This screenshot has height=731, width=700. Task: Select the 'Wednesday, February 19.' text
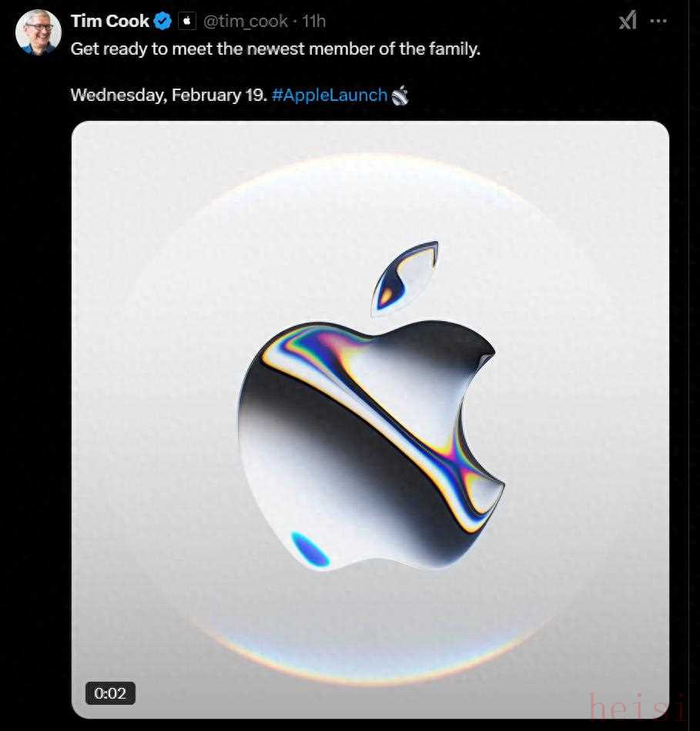click(169, 96)
